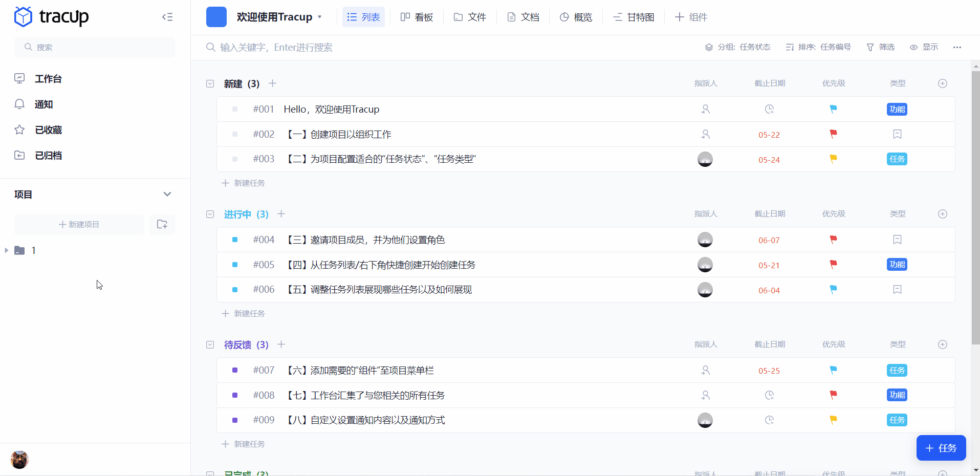Switch to the 甘特图 Gantt chart
This screenshot has width=980, height=476.
633,17
